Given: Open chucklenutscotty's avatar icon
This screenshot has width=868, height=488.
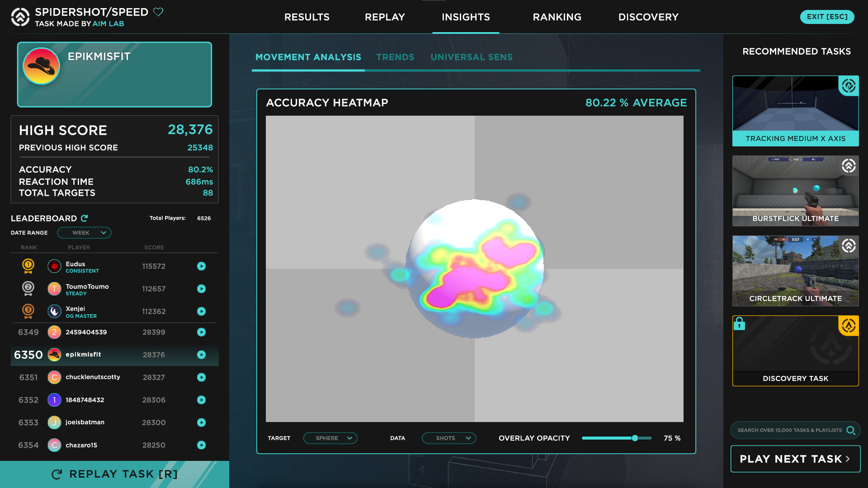Looking at the screenshot, I should tap(54, 377).
